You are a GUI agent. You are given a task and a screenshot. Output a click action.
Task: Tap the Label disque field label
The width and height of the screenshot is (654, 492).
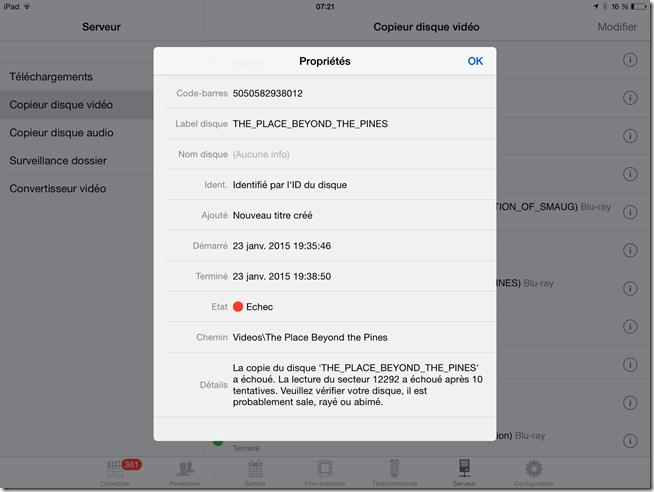pos(201,124)
